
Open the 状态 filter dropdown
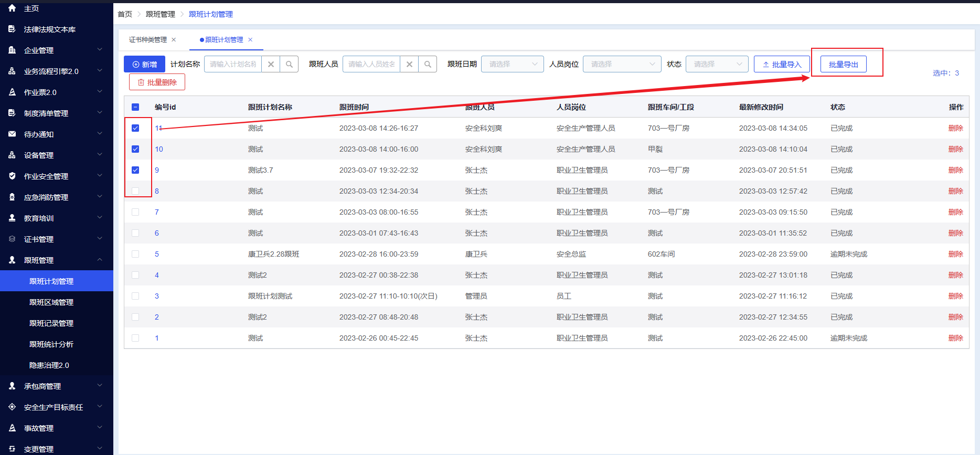pyautogui.click(x=717, y=64)
